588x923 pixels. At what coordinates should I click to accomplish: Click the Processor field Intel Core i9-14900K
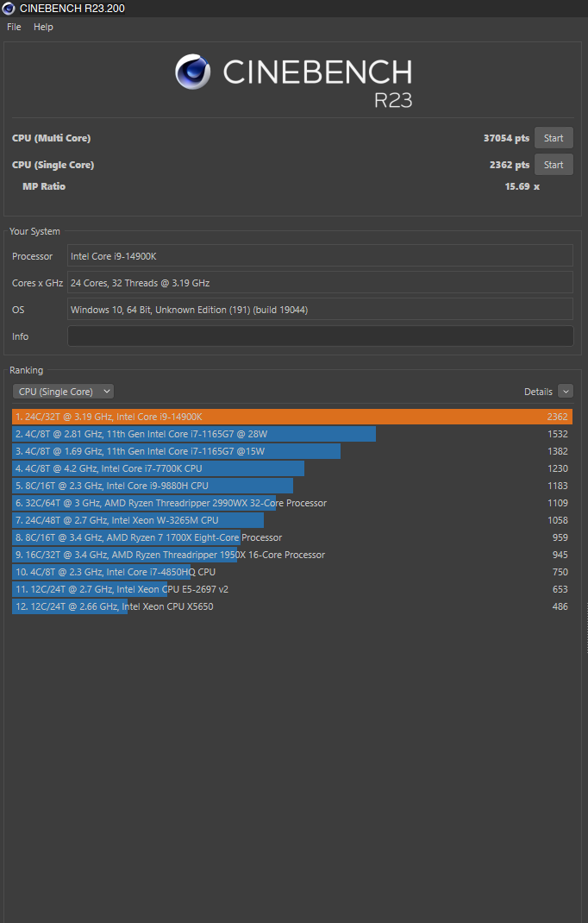click(x=320, y=256)
